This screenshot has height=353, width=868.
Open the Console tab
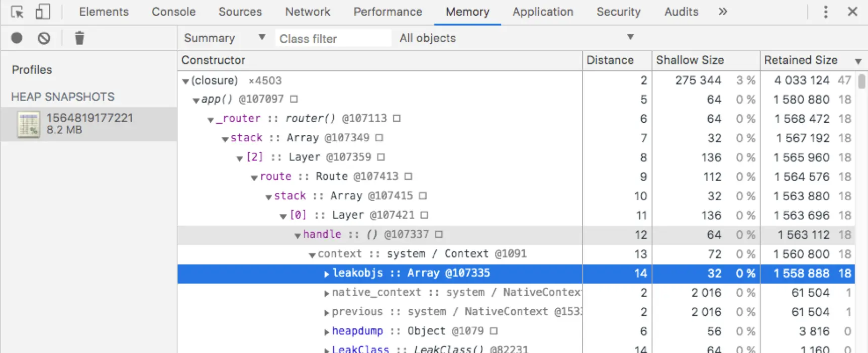173,12
